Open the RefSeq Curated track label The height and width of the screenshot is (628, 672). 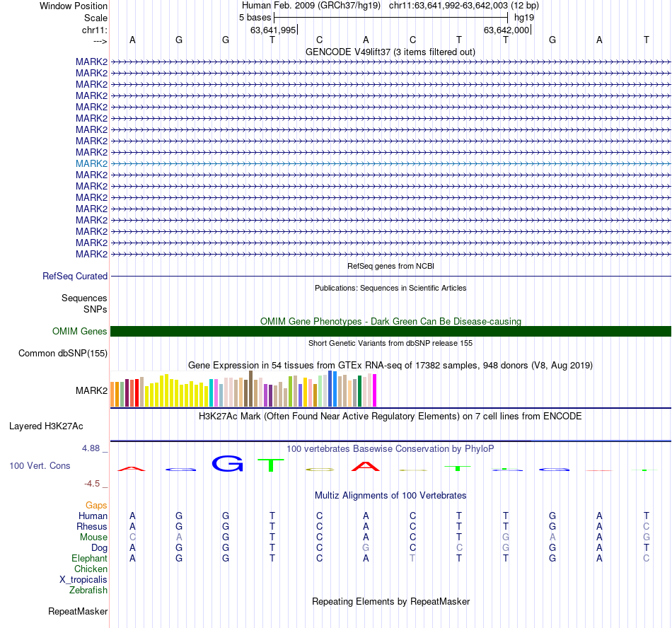(74, 277)
